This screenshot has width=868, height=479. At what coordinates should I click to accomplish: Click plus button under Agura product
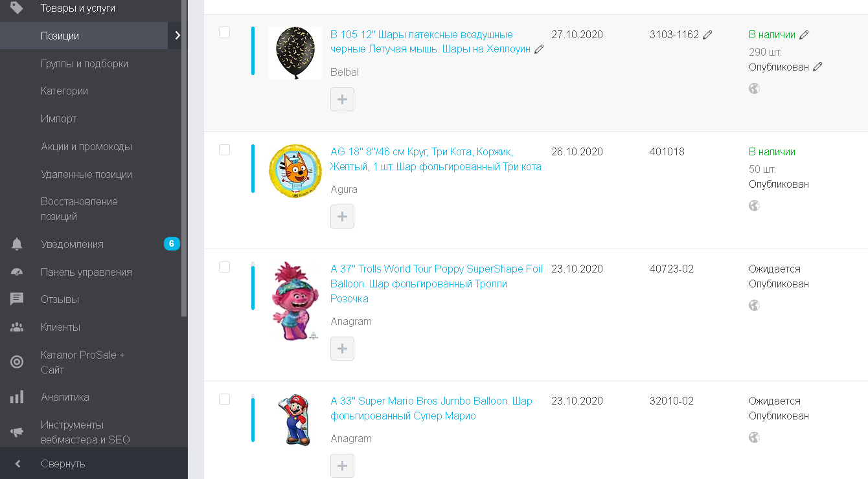click(342, 216)
